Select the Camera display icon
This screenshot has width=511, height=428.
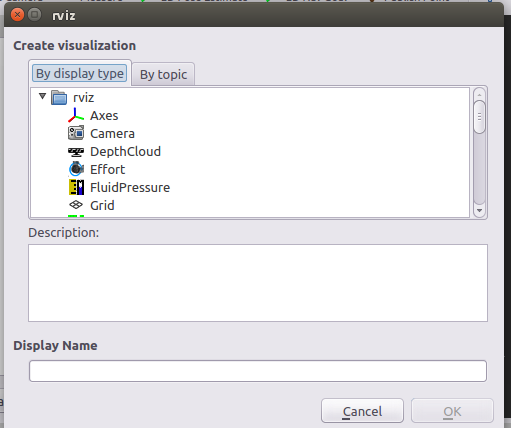[76, 133]
